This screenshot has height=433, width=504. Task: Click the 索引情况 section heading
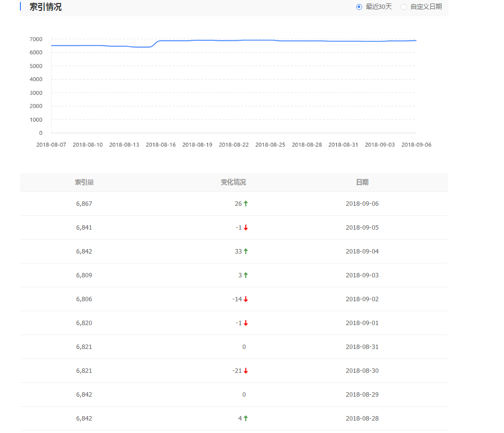(45, 7)
